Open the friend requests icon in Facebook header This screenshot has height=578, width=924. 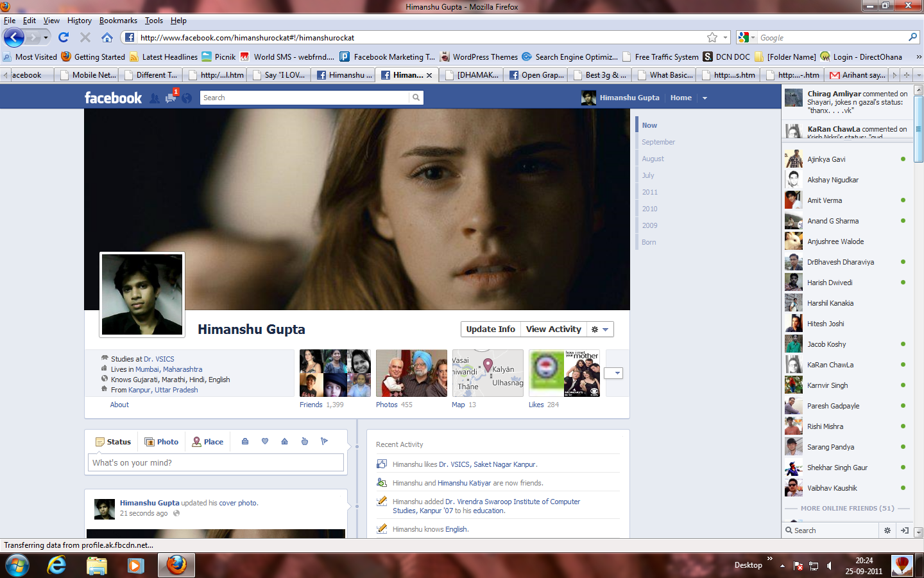click(x=155, y=98)
